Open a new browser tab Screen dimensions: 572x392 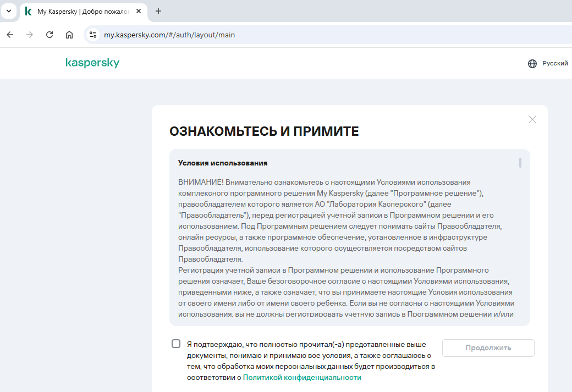[x=158, y=12]
